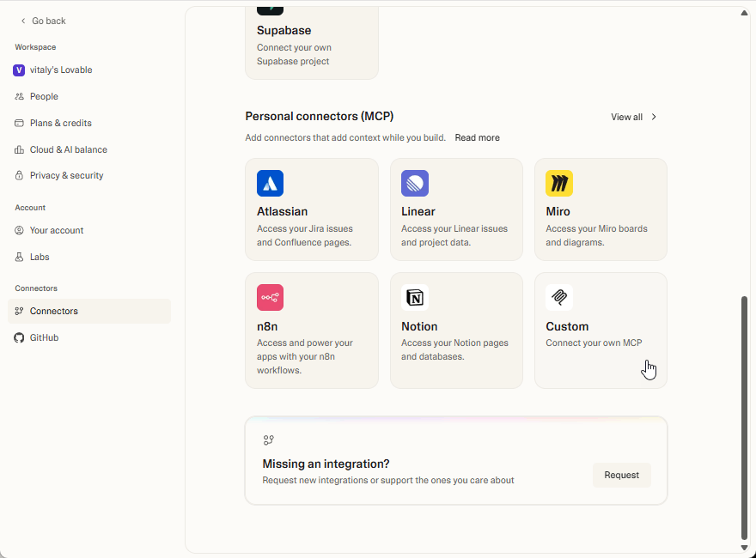Click the GitHub icon in sidebar
The width and height of the screenshot is (756, 558).
[20, 337]
